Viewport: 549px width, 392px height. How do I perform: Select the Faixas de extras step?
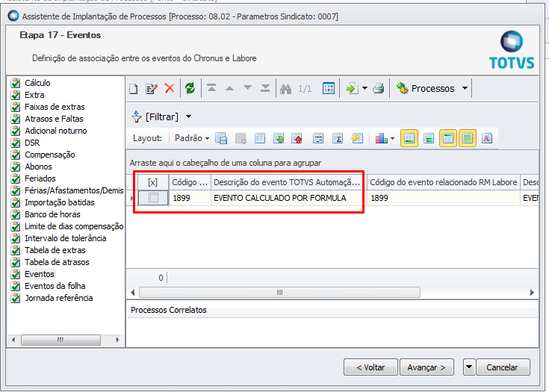coord(55,107)
